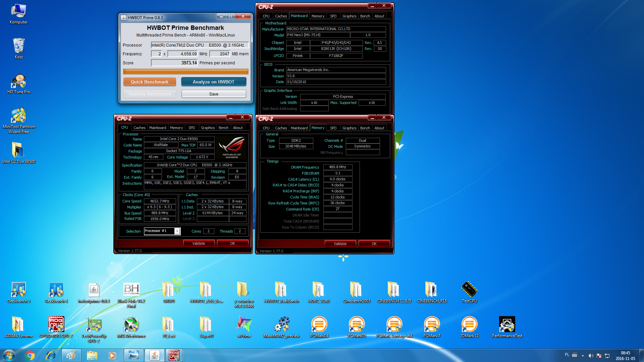
Task: Click Analyze on HWBOT button
Action: (x=214, y=82)
